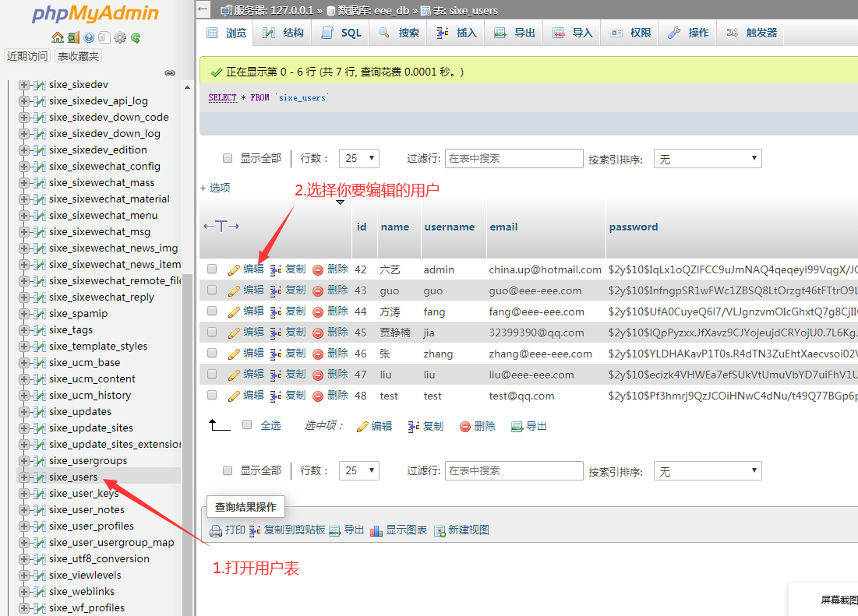858x616 pixels.
Task: Expand the sixe_users tree node
Action: pos(24,477)
